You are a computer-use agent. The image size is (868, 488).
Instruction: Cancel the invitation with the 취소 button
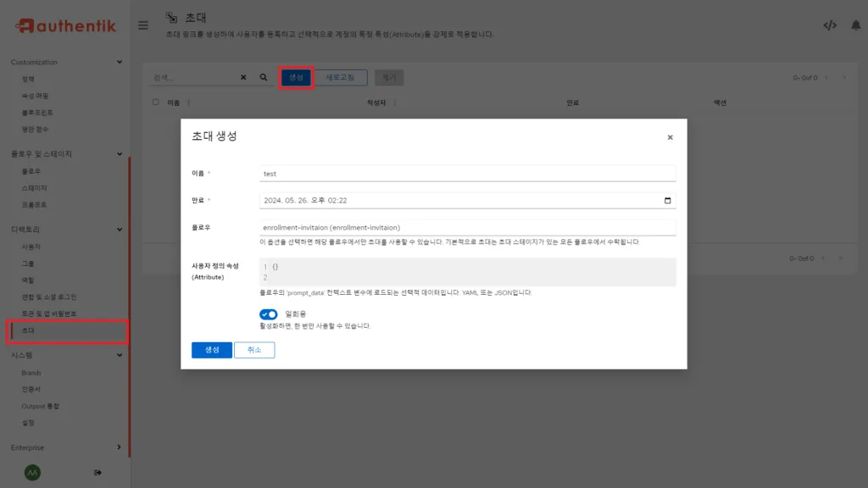tap(253, 349)
